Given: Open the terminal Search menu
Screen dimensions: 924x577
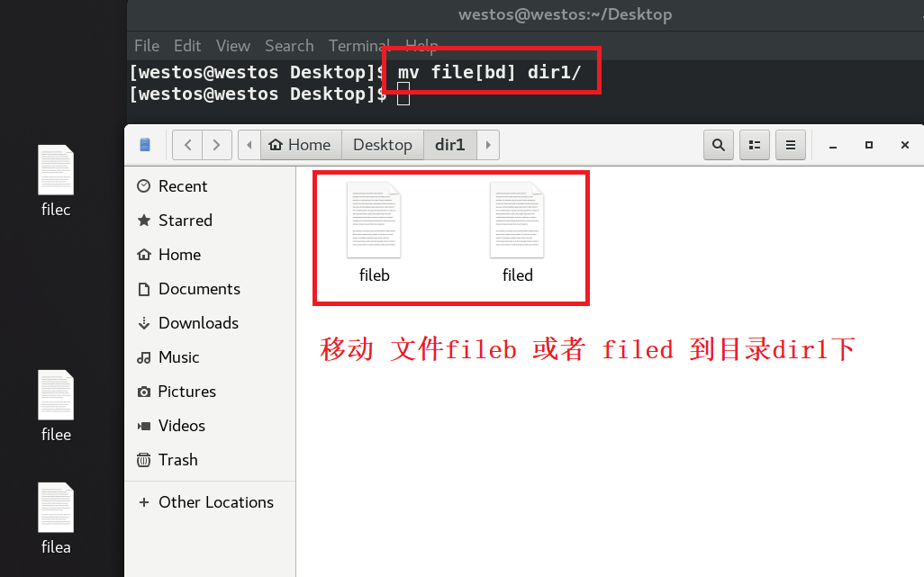Looking at the screenshot, I should pyautogui.click(x=289, y=46).
